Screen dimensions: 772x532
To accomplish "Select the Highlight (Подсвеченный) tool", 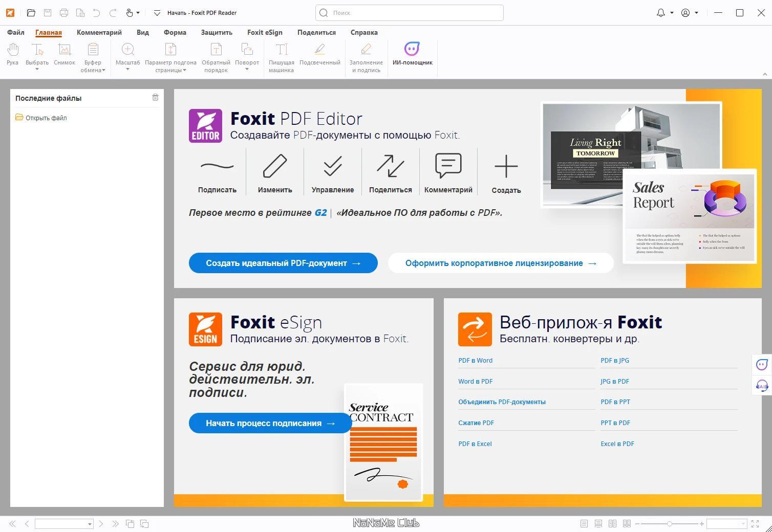I will click(x=320, y=55).
